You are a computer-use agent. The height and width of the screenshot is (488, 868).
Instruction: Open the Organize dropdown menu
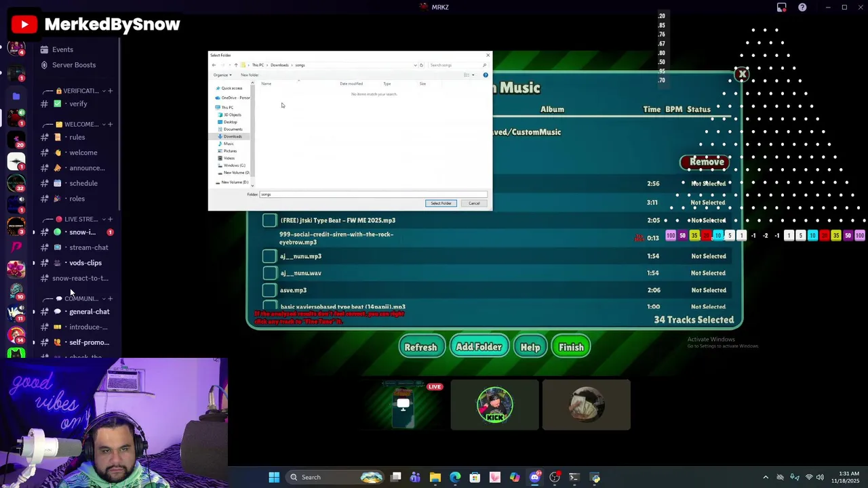point(222,75)
